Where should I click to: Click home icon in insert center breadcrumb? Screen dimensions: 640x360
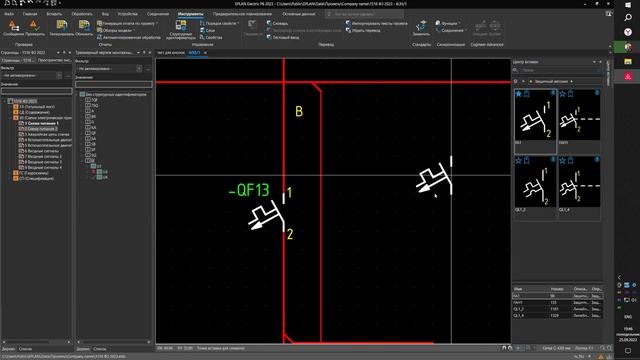tap(516, 81)
